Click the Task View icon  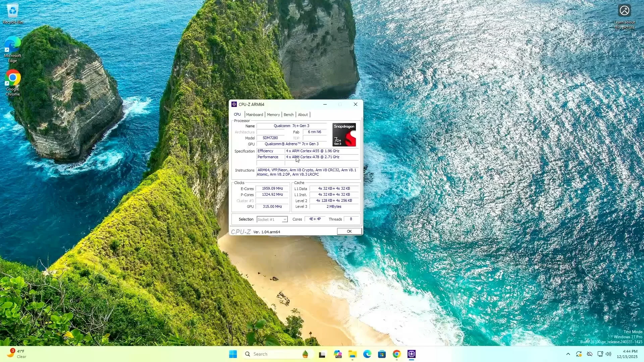point(322,354)
